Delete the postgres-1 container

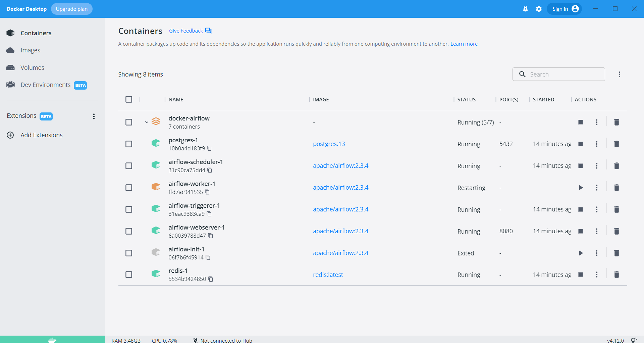[x=616, y=144]
